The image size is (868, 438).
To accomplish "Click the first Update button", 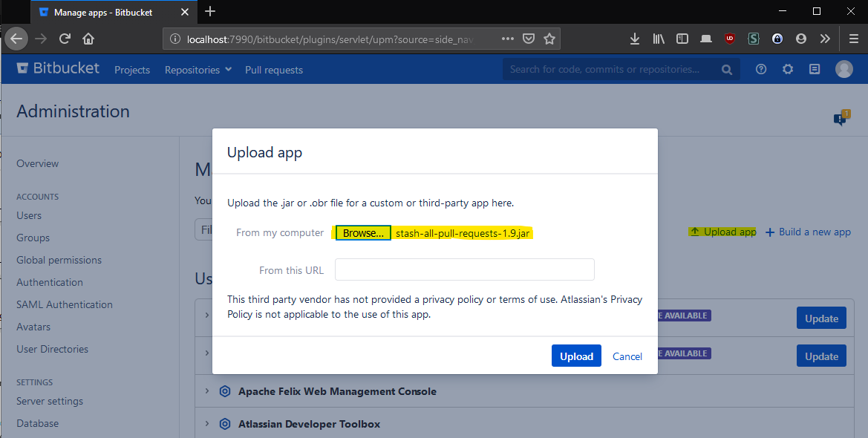I will [821, 318].
